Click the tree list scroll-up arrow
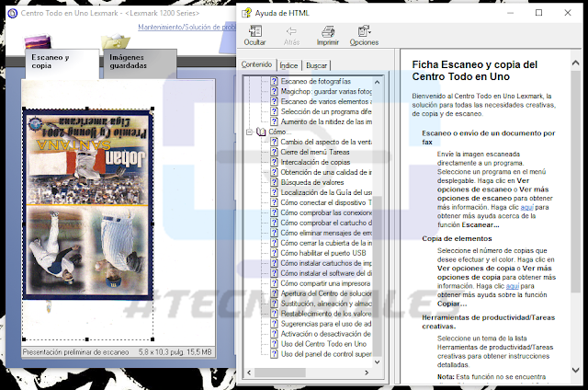The width and height of the screenshot is (588, 390). tap(378, 82)
